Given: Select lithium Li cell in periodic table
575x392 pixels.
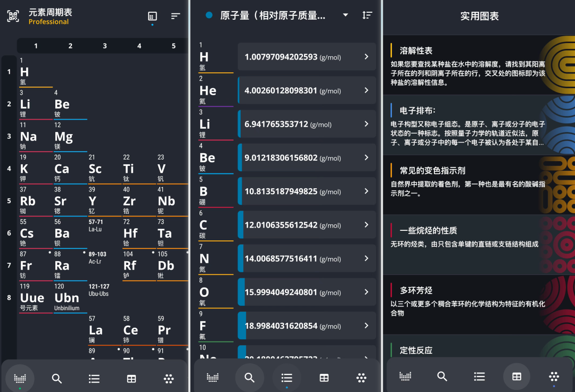Looking at the screenshot, I should (x=36, y=104).
